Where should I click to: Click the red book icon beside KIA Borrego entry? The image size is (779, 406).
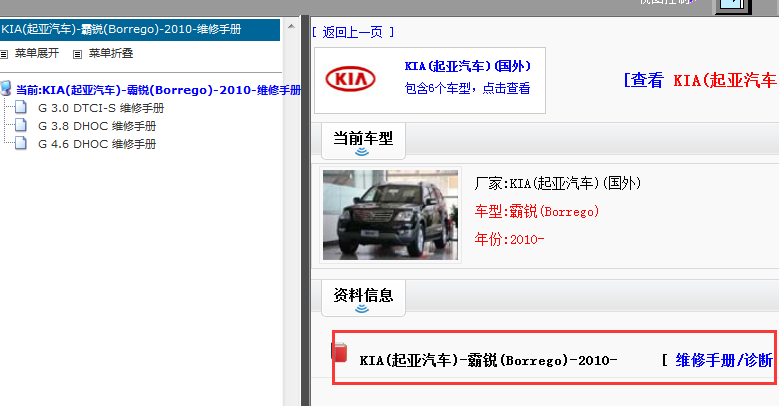point(339,352)
